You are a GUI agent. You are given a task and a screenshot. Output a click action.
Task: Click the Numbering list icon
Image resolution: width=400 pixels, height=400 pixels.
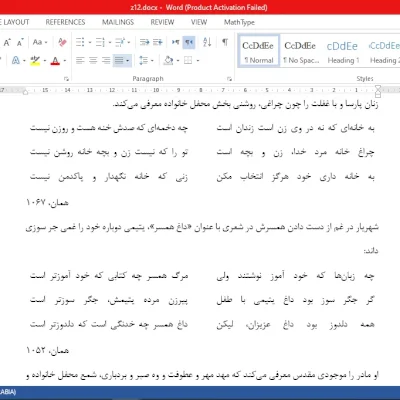click(x=100, y=42)
